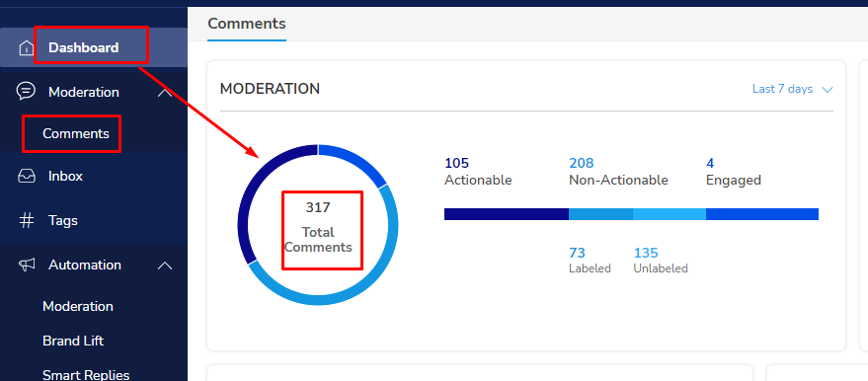
Task: Open the Last 7 days dropdown
Action: coord(792,89)
